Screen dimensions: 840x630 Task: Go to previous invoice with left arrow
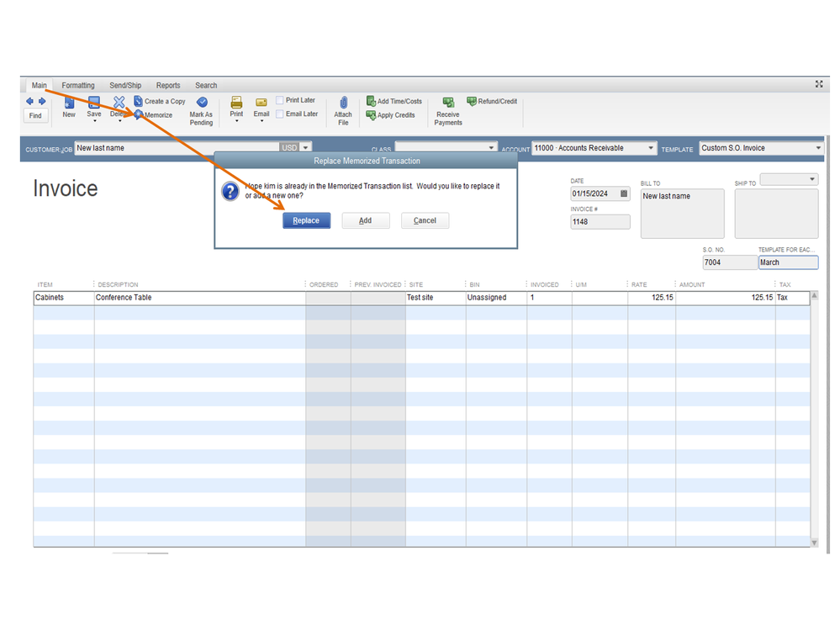[29, 101]
